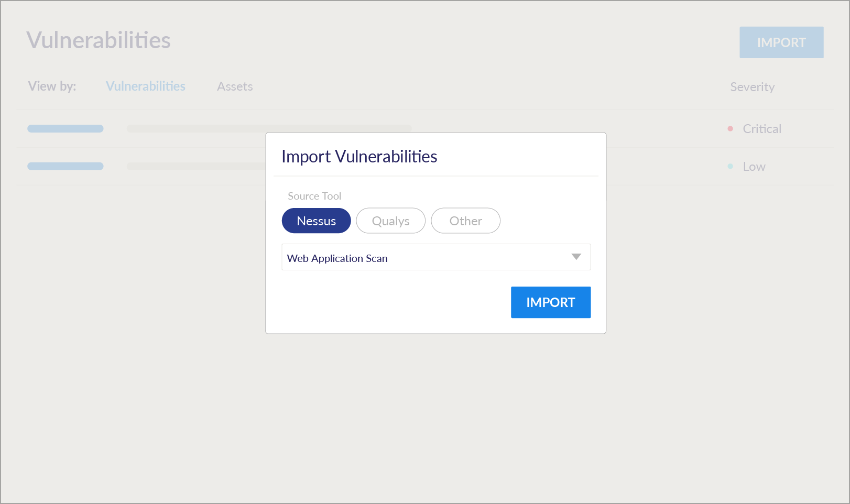The image size is (850, 504).
Task: Click blue placeholder bar in Critical row
Action: (x=66, y=128)
